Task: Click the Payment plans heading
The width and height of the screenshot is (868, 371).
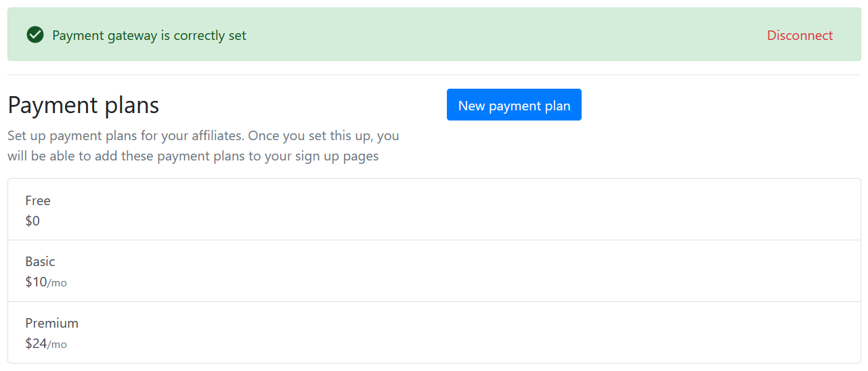Action: (x=83, y=105)
